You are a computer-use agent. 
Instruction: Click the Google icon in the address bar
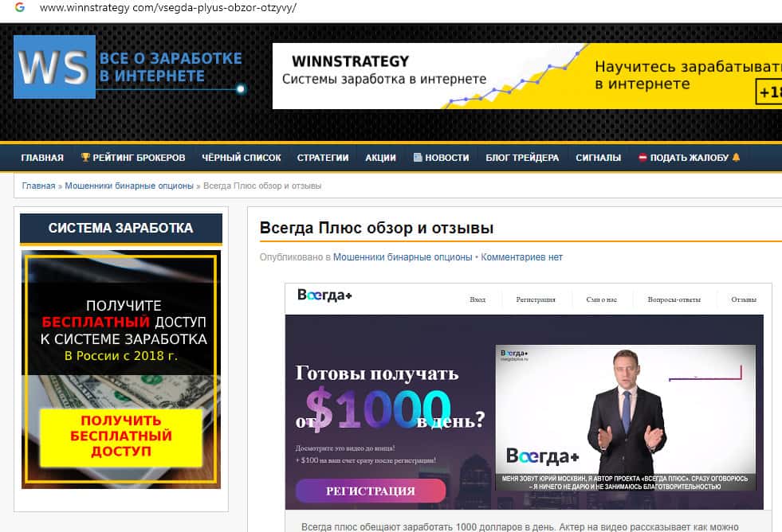click(19, 7)
